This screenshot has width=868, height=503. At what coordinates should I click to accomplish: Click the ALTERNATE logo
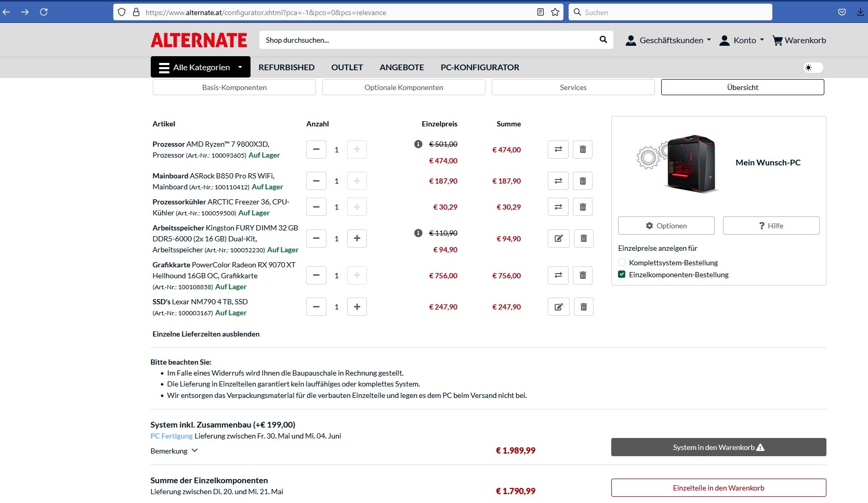[199, 40]
